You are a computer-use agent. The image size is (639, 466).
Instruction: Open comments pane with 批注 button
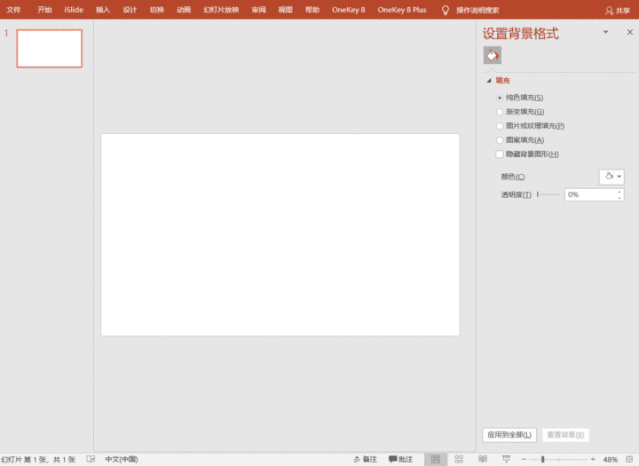click(401, 459)
